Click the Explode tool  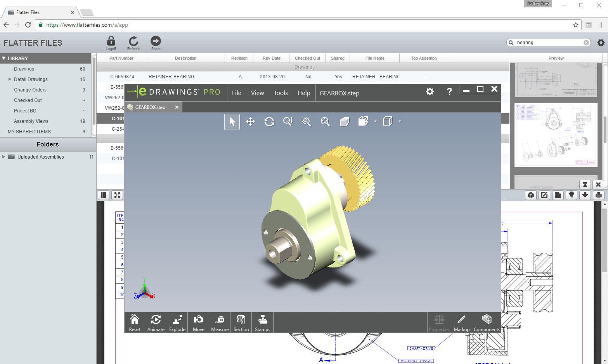coord(177,323)
